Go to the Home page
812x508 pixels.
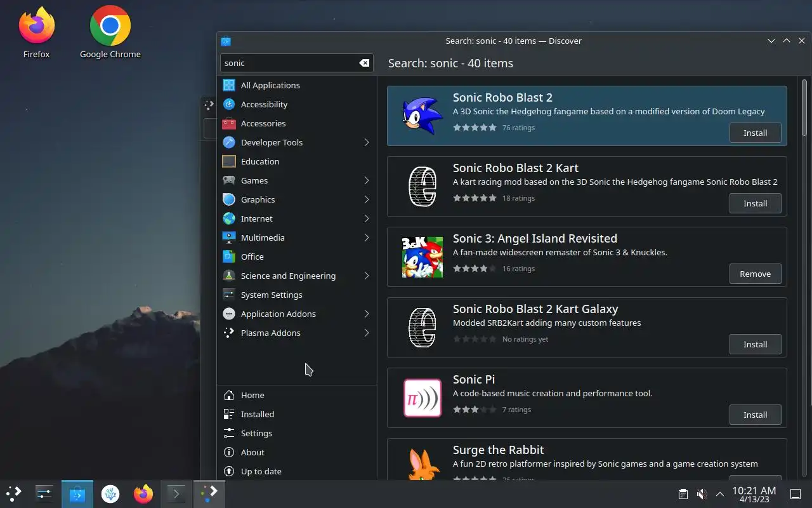pyautogui.click(x=297, y=395)
